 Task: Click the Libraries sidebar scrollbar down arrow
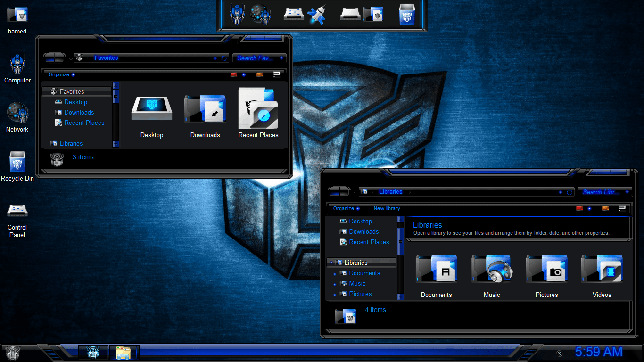[x=401, y=297]
